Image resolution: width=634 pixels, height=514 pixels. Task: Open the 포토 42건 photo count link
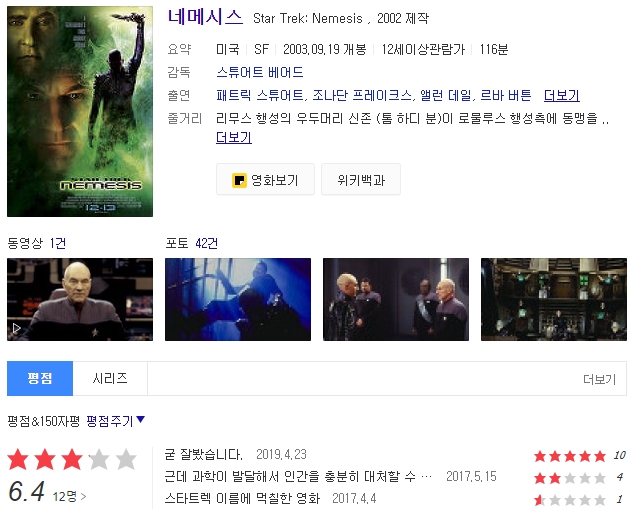click(192, 243)
